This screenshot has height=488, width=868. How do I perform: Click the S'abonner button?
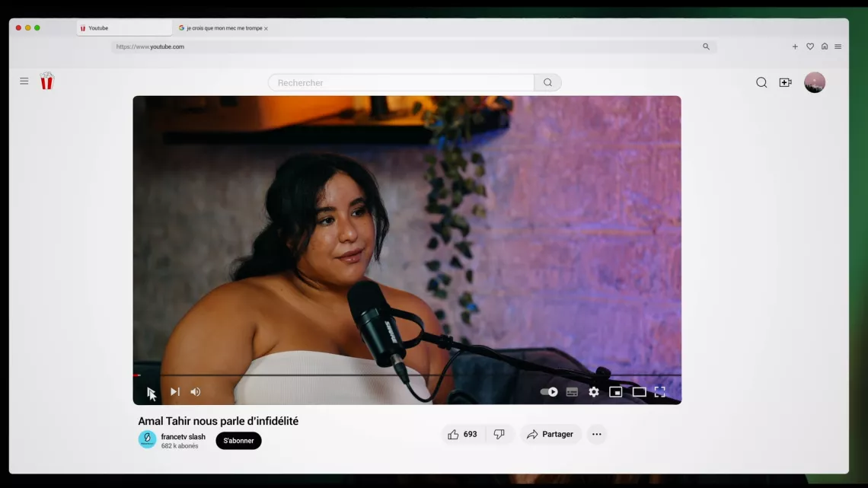[x=238, y=441]
